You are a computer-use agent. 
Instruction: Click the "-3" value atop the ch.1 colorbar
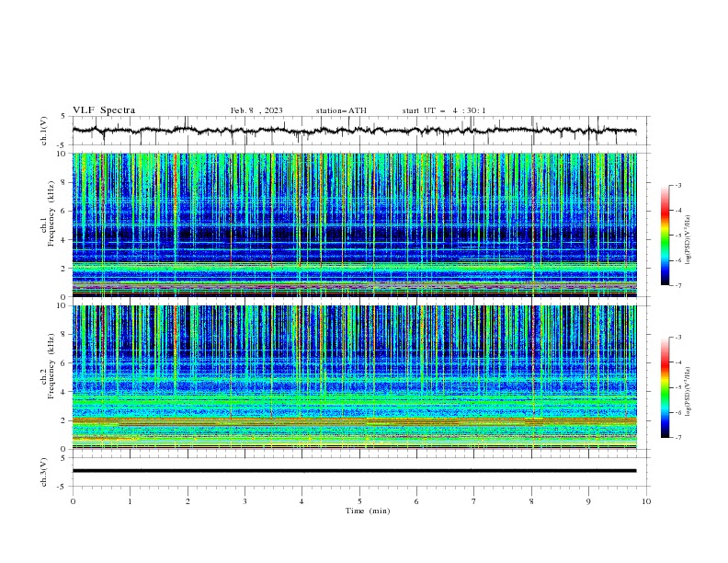[678, 185]
